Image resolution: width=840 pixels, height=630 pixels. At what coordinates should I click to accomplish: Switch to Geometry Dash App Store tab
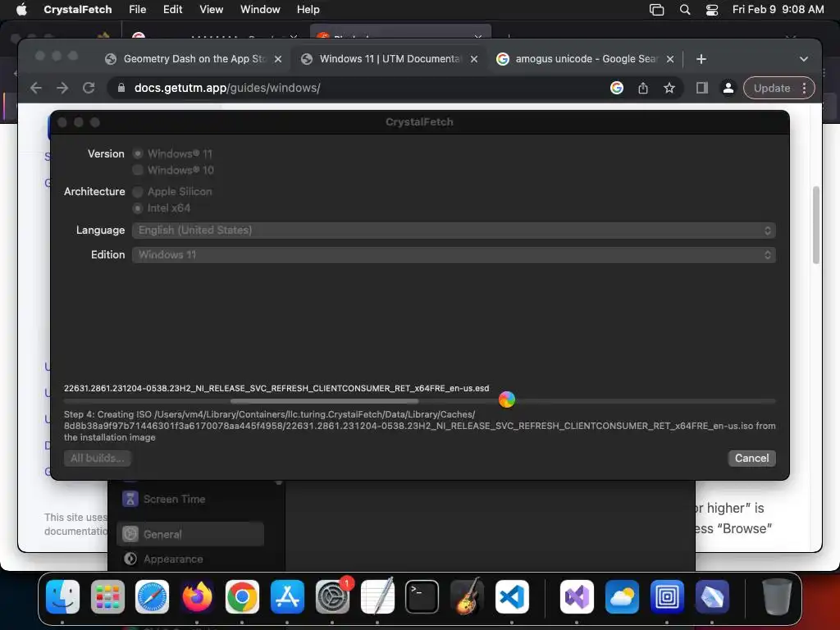193,59
